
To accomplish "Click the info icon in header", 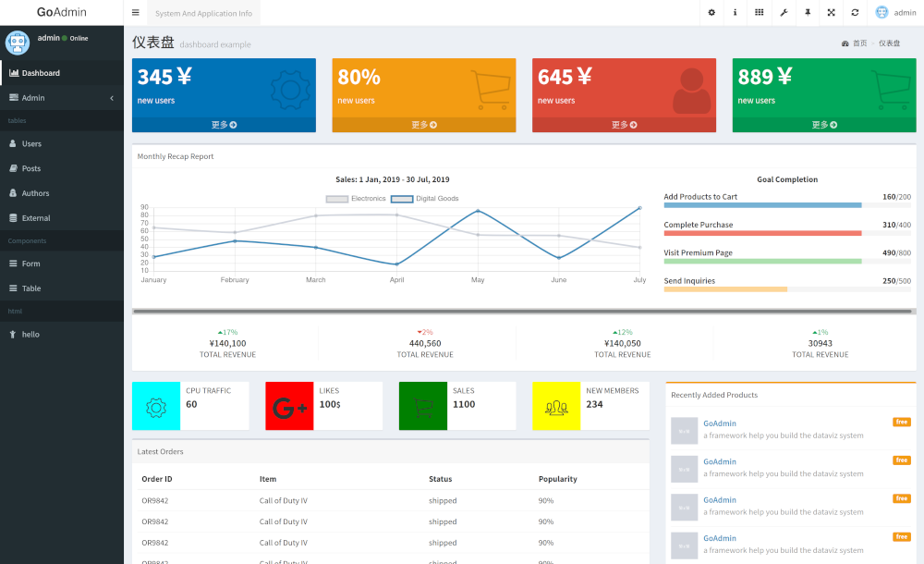I will click(x=736, y=13).
